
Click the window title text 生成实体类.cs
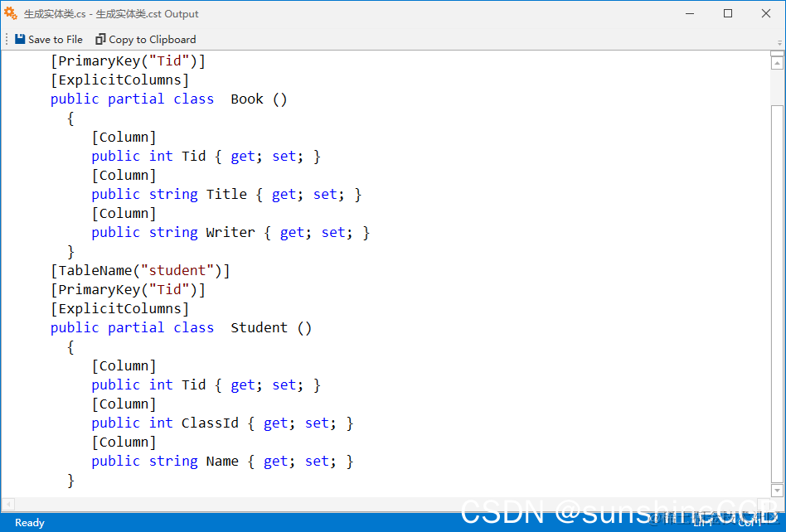pyautogui.click(x=55, y=14)
